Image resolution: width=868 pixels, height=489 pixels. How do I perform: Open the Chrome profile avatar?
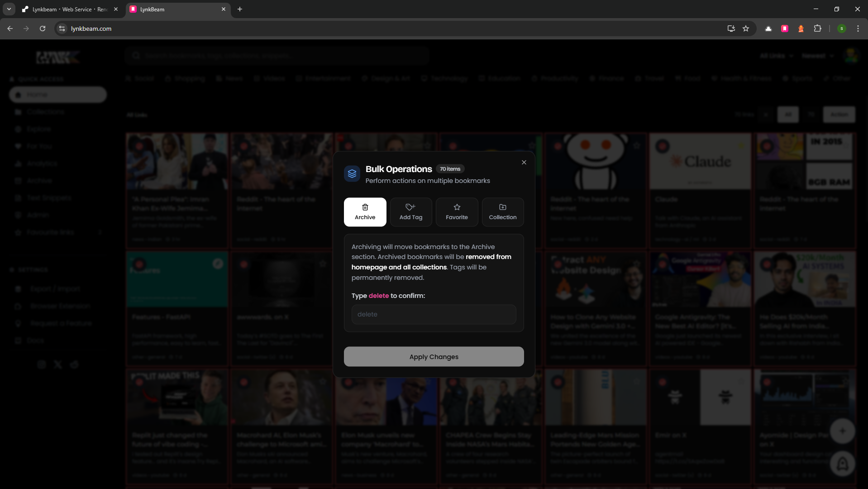(842, 29)
